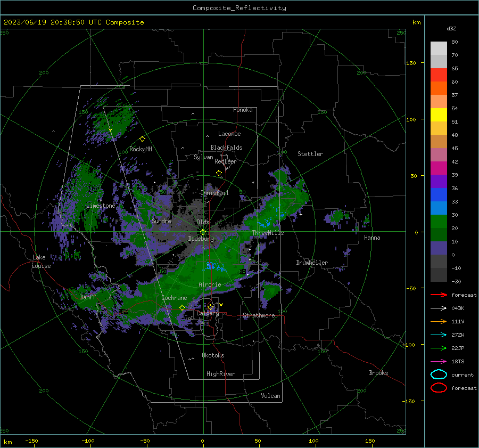479x448 pixels.
Task: Click the Vulcan town label
Action: [x=270, y=396]
